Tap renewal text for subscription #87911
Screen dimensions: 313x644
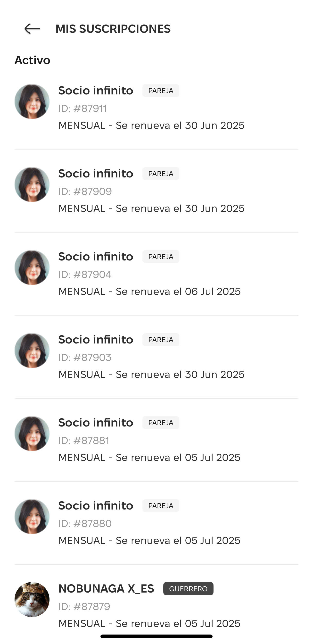pos(151,125)
